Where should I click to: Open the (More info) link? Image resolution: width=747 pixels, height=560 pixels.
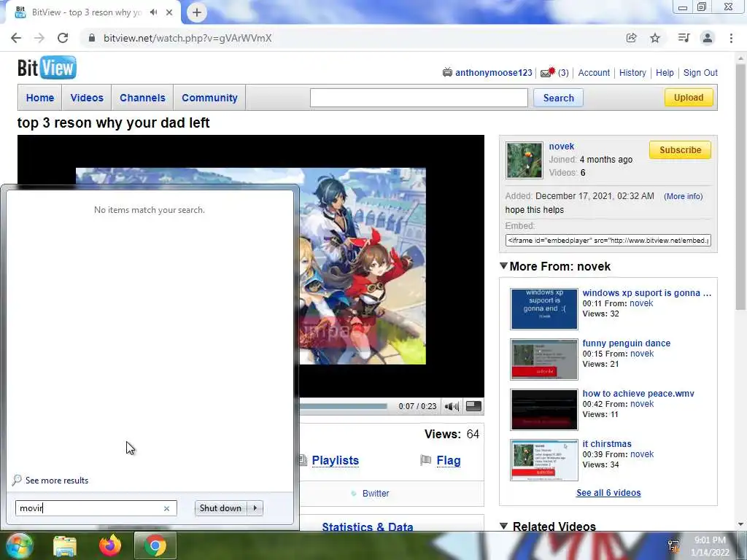click(x=683, y=196)
